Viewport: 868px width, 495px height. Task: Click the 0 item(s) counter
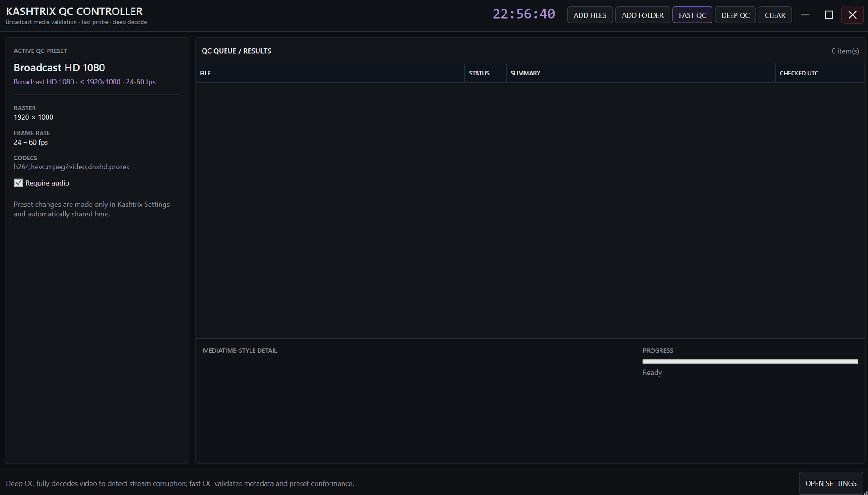(845, 51)
